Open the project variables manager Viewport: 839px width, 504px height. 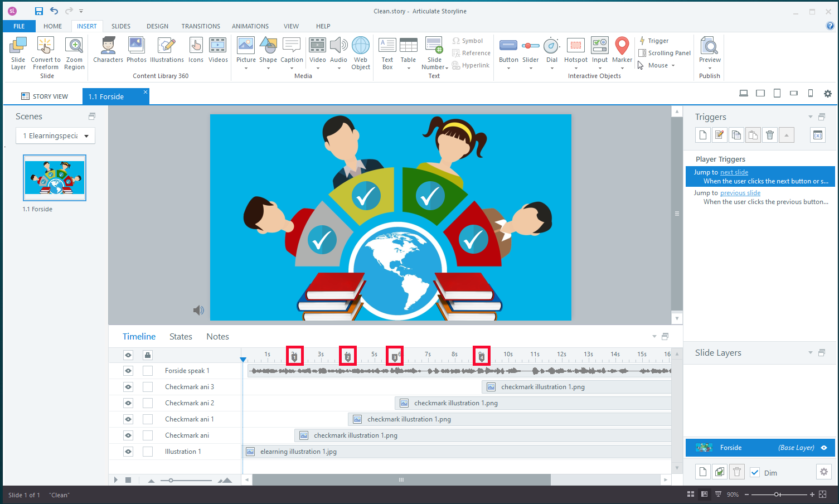(818, 134)
